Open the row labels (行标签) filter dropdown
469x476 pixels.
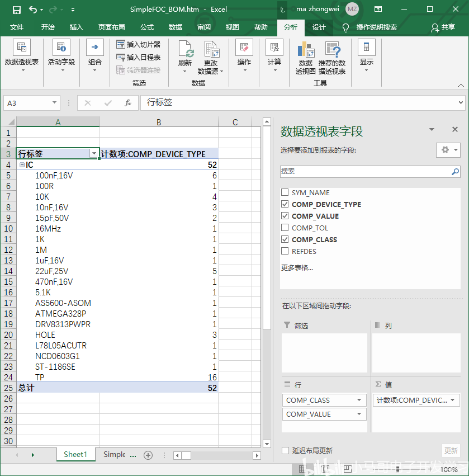coord(93,154)
